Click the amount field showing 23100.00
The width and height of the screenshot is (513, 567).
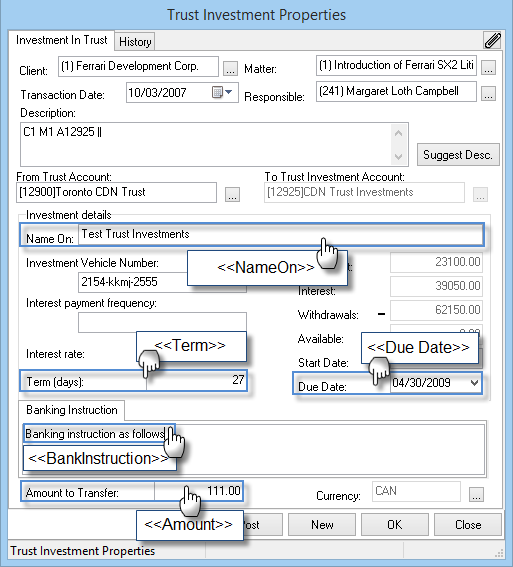click(x=436, y=262)
